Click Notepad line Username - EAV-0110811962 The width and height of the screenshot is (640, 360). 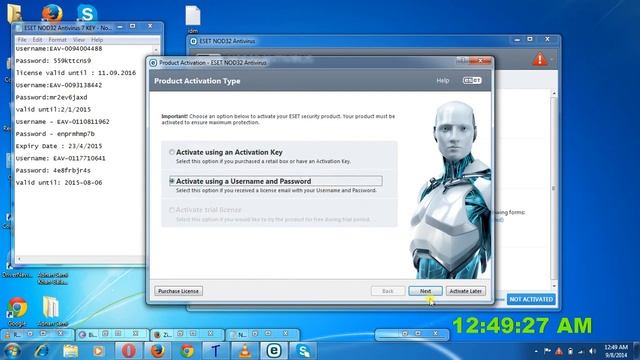pos(62,122)
